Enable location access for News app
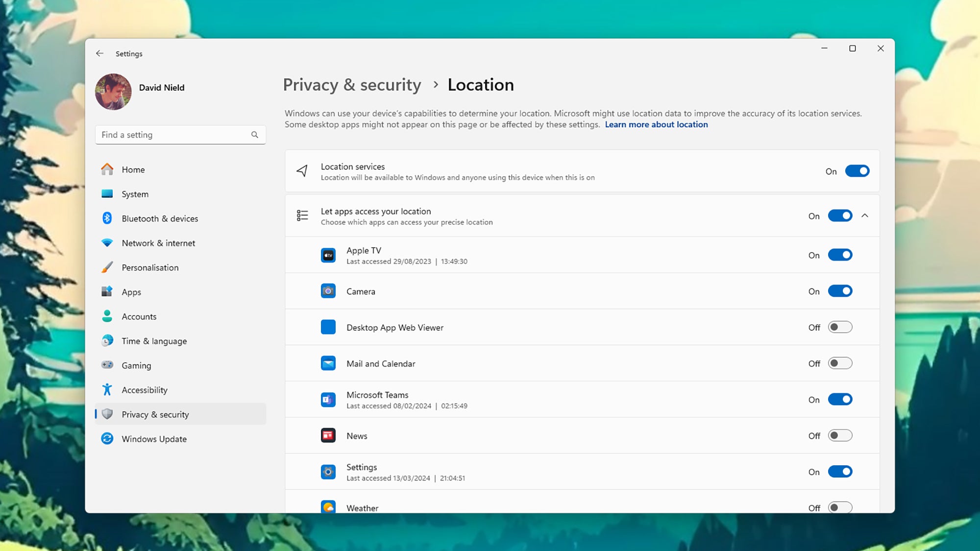This screenshot has height=551, width=980. point(840,435)
